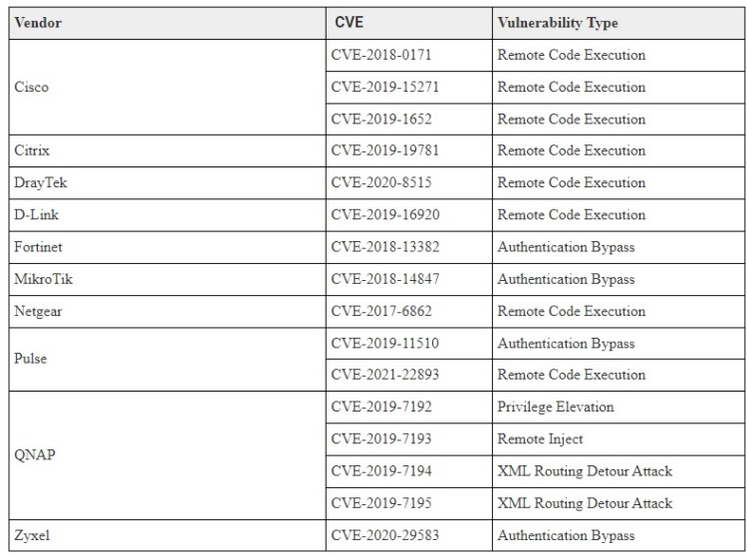
Task: Click the Pulse vendor cell
Action: [x=31, y=359]
